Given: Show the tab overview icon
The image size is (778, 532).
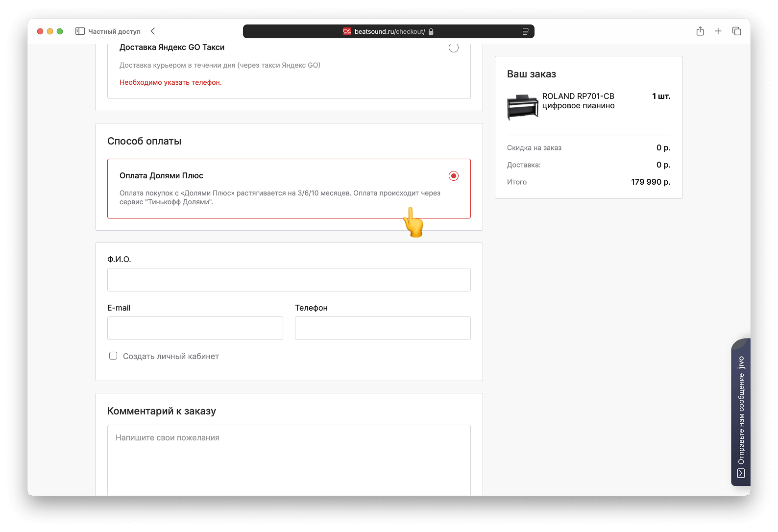Looking at the screenshot, I should click(x=736, y=31).
